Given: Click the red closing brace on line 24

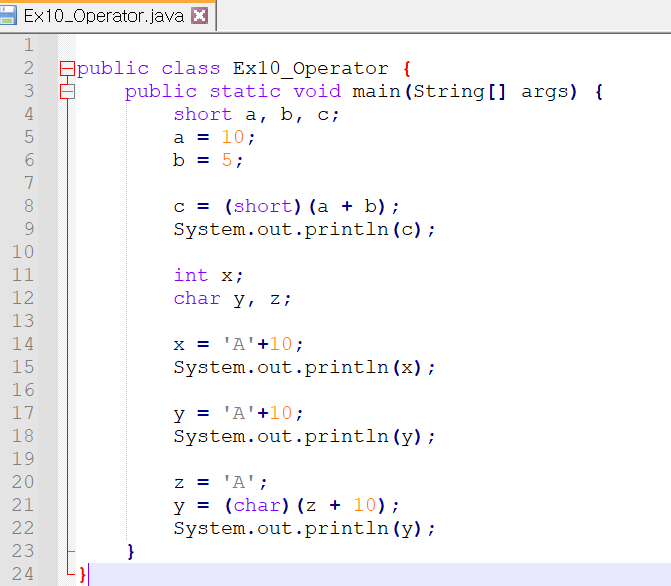Looking at the screenshot, I should coord(83,575).
